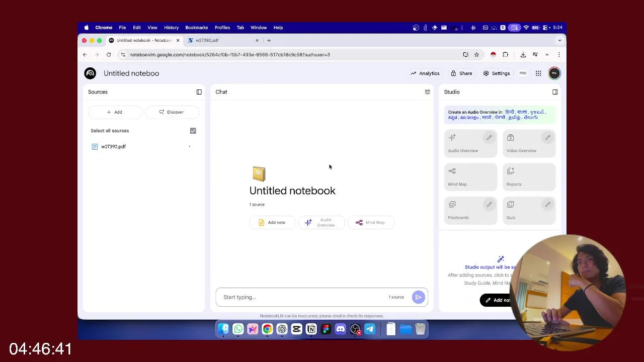Reload the current page
The image size is (644, 362).
(x=109, y=55)
